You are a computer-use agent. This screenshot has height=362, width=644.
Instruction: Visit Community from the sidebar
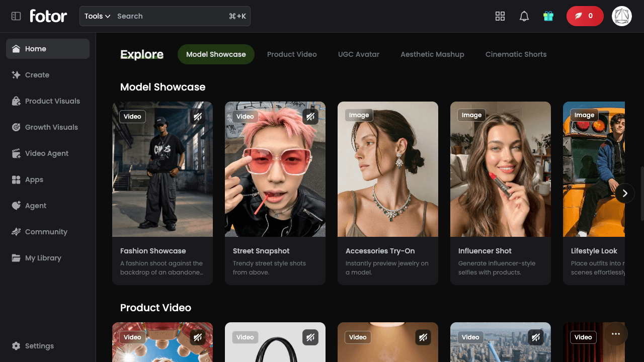pyautogui.click(x=48, y=232)
